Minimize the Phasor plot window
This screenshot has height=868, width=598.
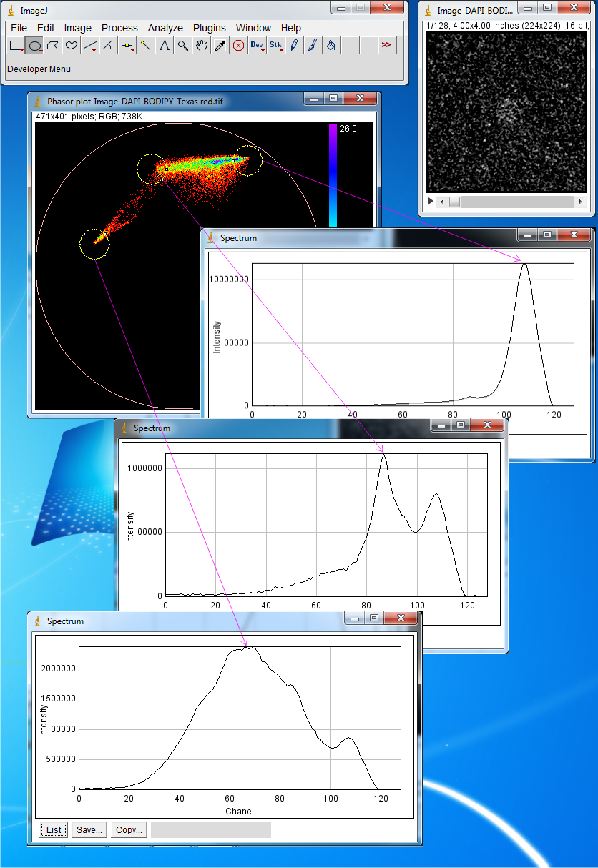pyautogui.click(x=313, y=99)
